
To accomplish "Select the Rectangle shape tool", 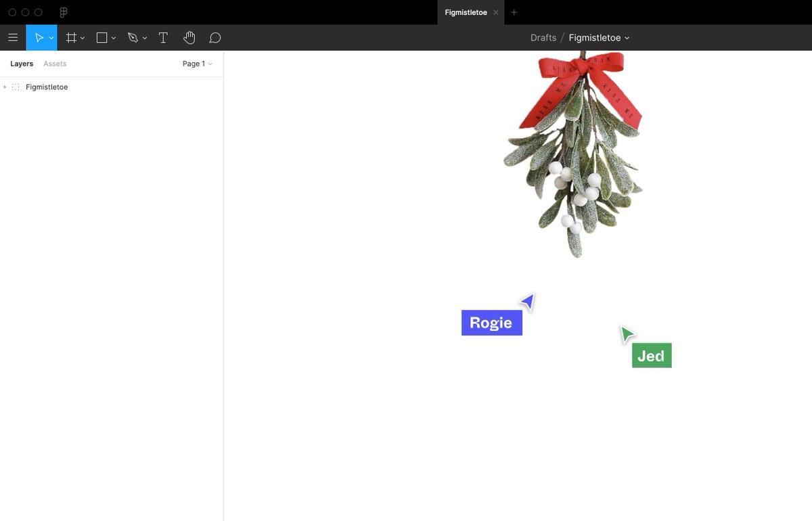I will [101, 38].
